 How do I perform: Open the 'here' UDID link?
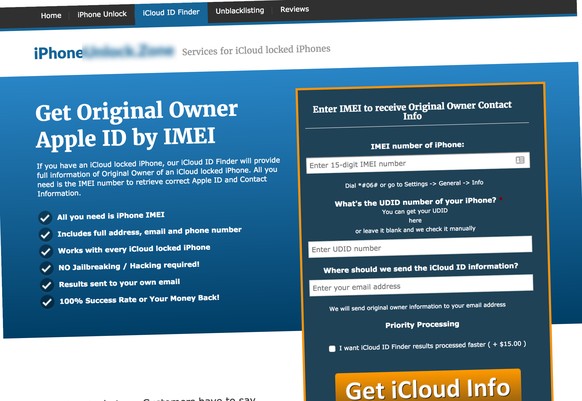[x=415, y=220]
